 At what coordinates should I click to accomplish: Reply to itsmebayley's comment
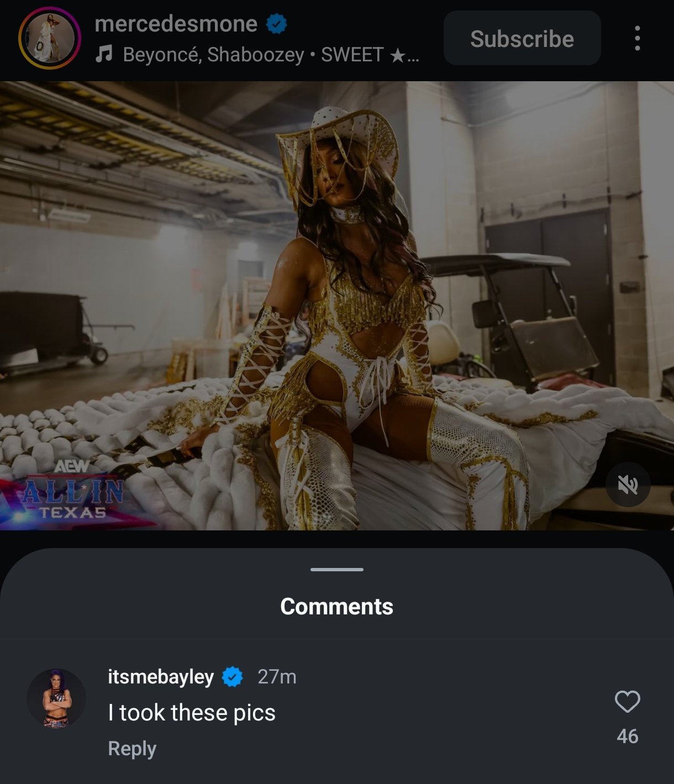click(x=132, y=748)
